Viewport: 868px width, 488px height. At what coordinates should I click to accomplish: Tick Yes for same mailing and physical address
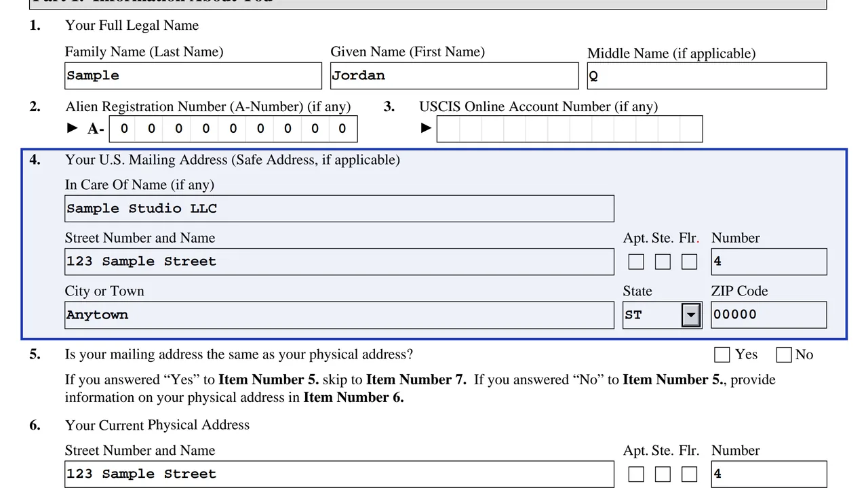(x=722, y=354)
